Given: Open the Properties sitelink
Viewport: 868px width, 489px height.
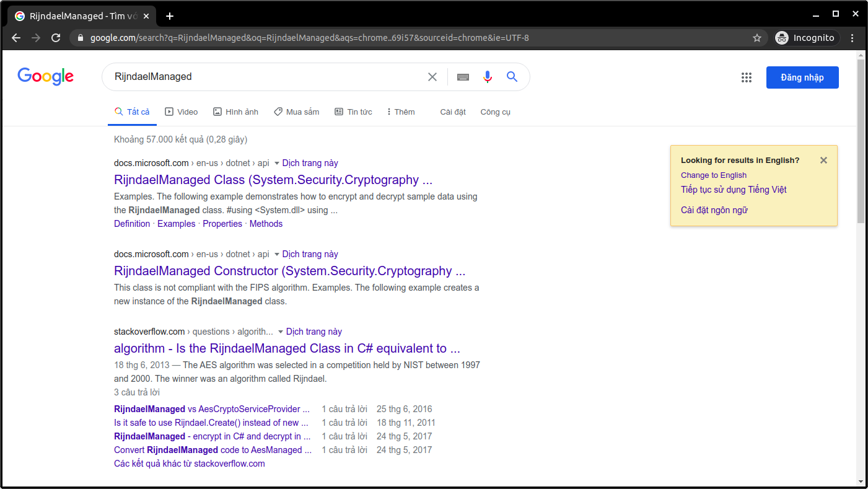Looking at the screenshot, I should [x=222, y=224].
